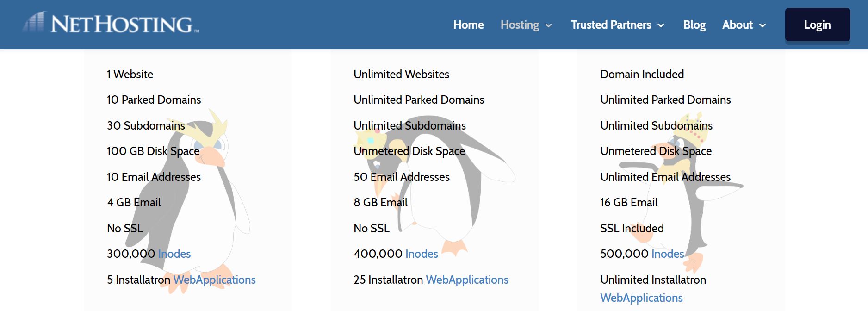Click the 'Unlimited Websites' text

[401, 74]
